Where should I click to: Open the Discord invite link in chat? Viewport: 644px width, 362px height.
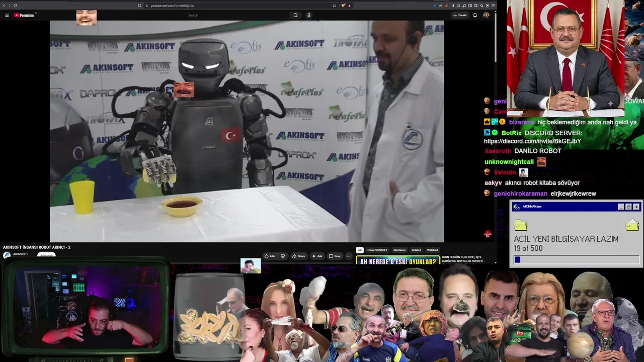(532, 141)
